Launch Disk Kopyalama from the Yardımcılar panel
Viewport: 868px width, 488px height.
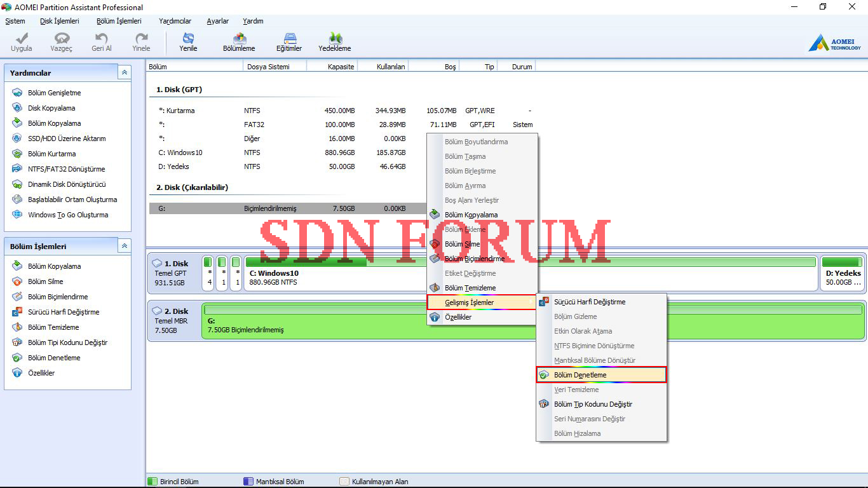[51, 108]
